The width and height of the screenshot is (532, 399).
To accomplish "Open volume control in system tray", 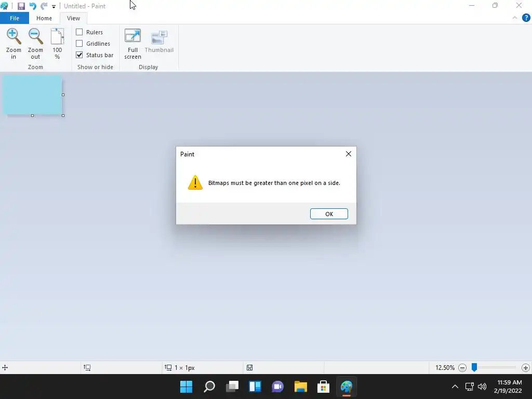I will point(482,387).
